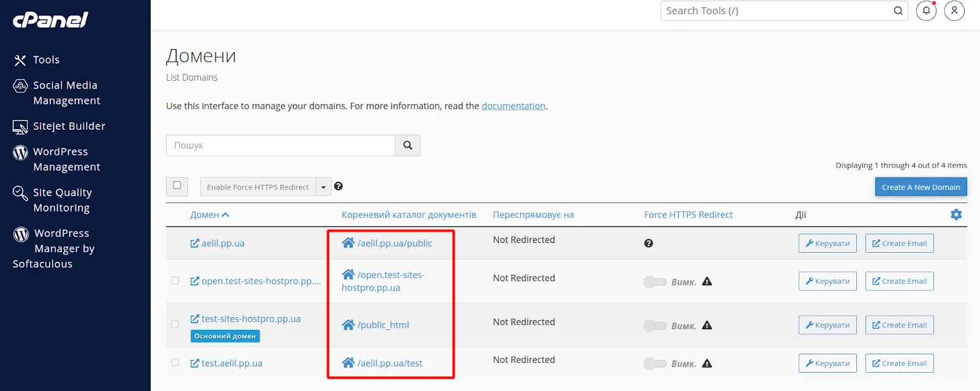Click Керувати for test.aelil.pp.ua

(827, 363)
